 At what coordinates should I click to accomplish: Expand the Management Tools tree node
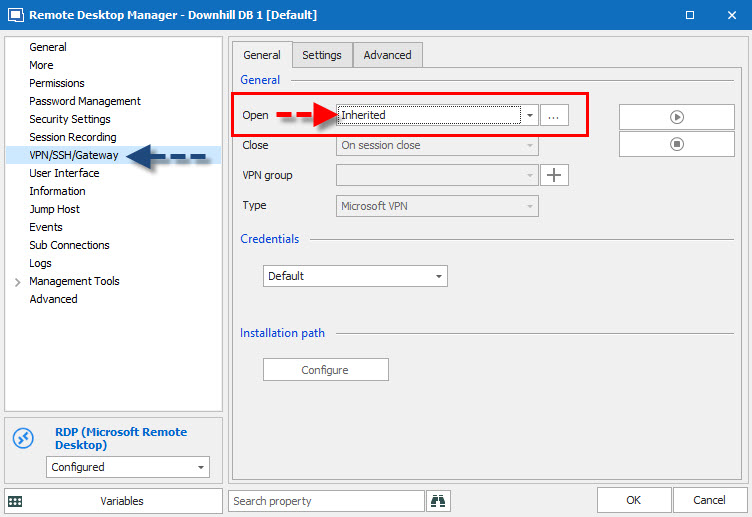18,282
